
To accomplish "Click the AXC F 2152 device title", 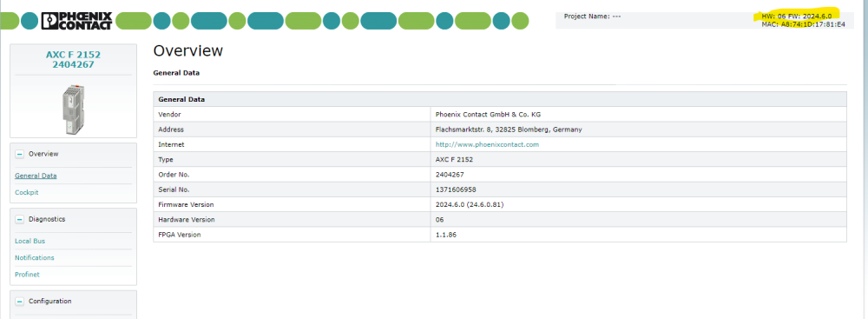I will pyautogui.click(x=73, y=59).
